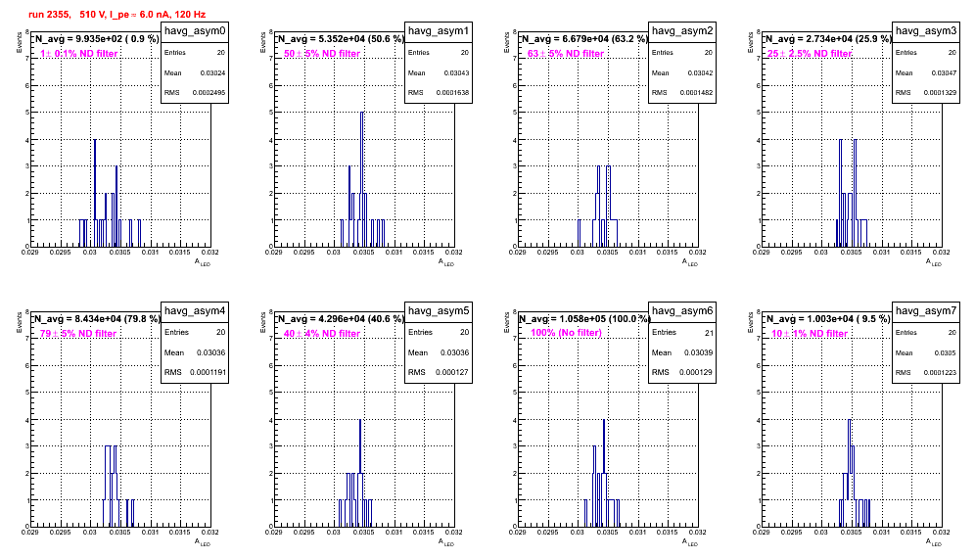
Task: Click RMS value 0.0001638
Action: tap(451, 93)
